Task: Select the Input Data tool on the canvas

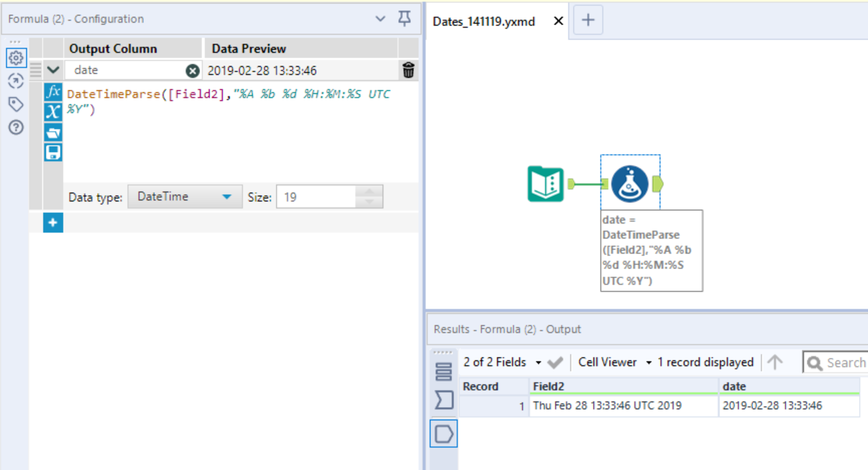Action: click(547, 184)
